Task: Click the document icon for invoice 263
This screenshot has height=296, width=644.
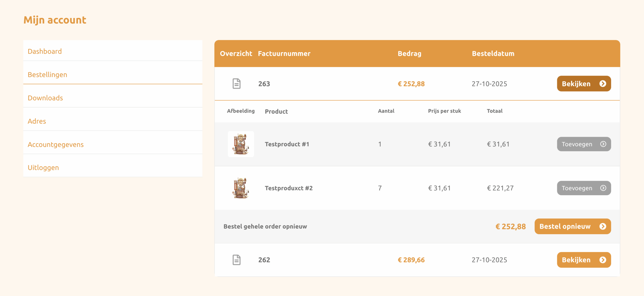Action: [236, 84]
